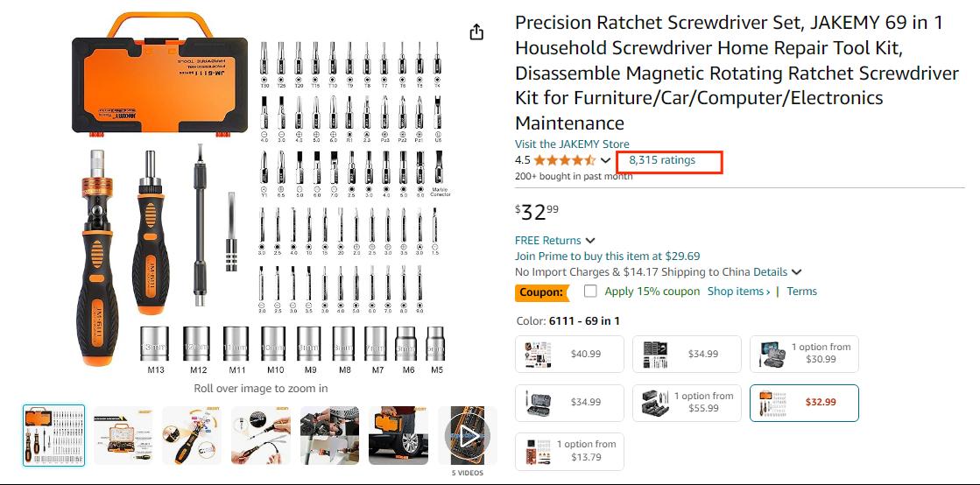The height and width of the screenshot is (485, 980).
Task: Select the currently chosen $32.99 option
Action: (x=804, y=403)
